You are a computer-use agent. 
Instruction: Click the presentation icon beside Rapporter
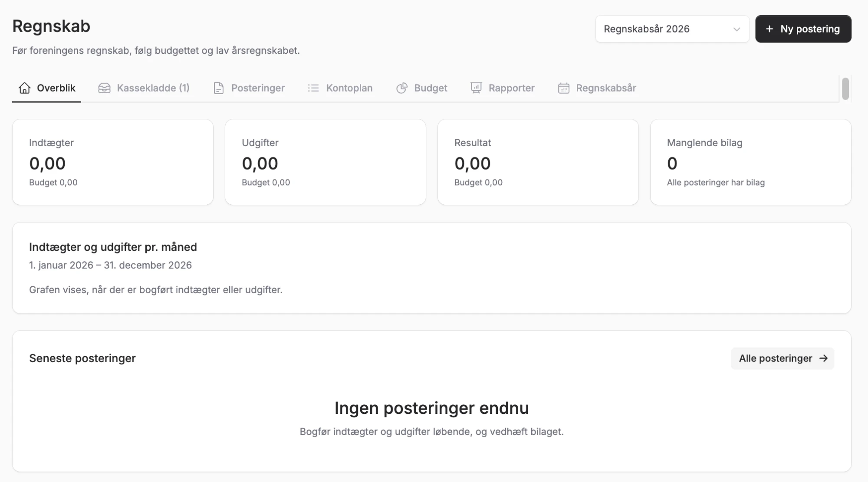(x=476, y=88)
